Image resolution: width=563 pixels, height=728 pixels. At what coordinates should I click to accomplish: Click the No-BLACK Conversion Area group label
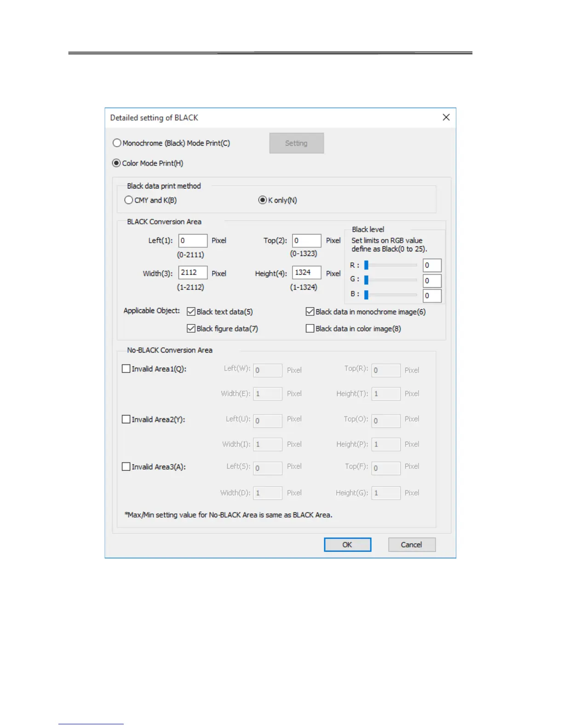170,350
